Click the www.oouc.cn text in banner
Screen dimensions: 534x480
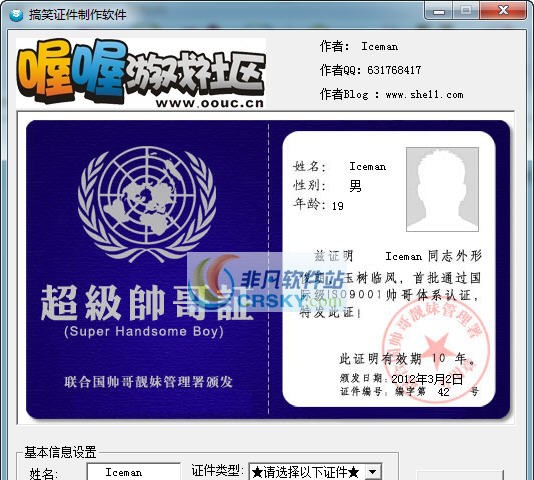click(x=210, y=103)
